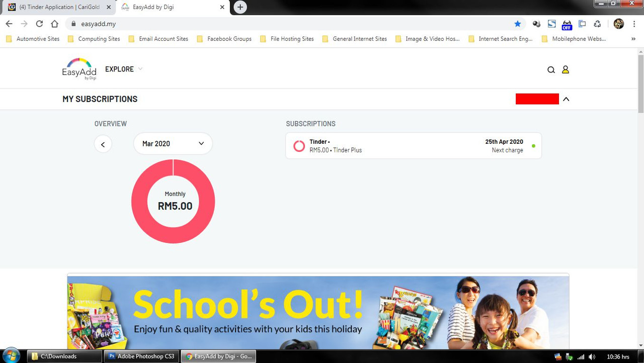644x363 pixels.
Task: Click the MY SUBSCRIPTIONS title
Action: pos(100,99)
